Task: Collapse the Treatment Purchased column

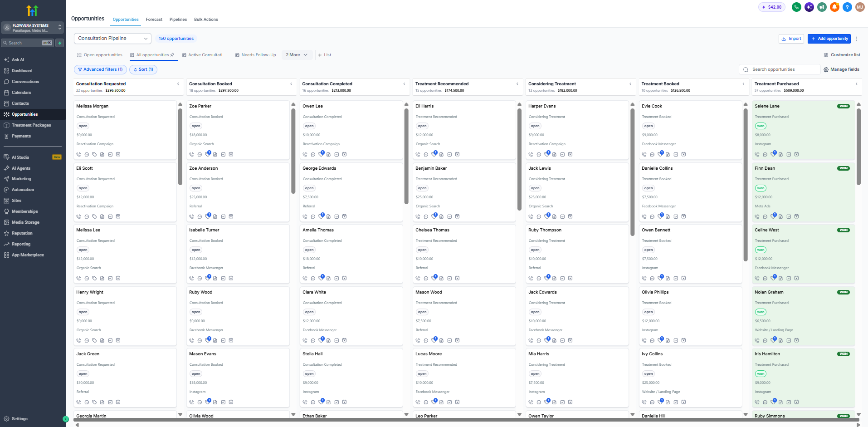Action: tap(856, 84)
